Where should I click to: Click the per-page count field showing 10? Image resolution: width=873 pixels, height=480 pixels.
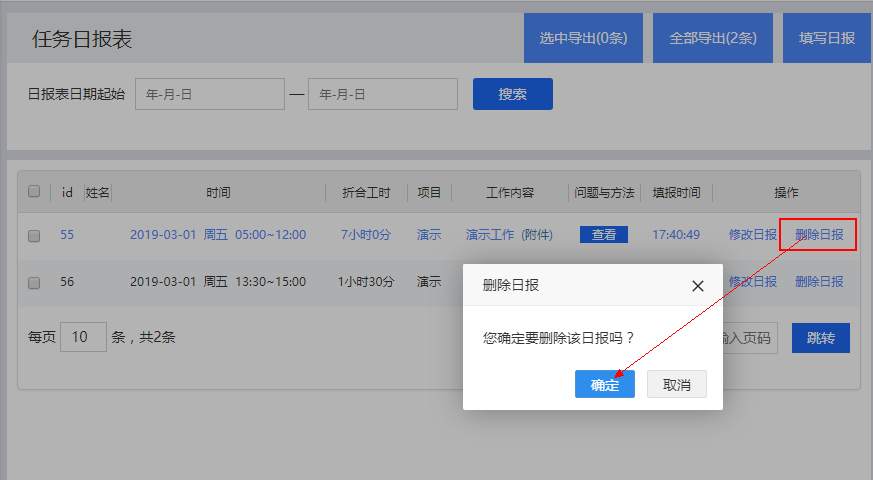coord(84,337)
